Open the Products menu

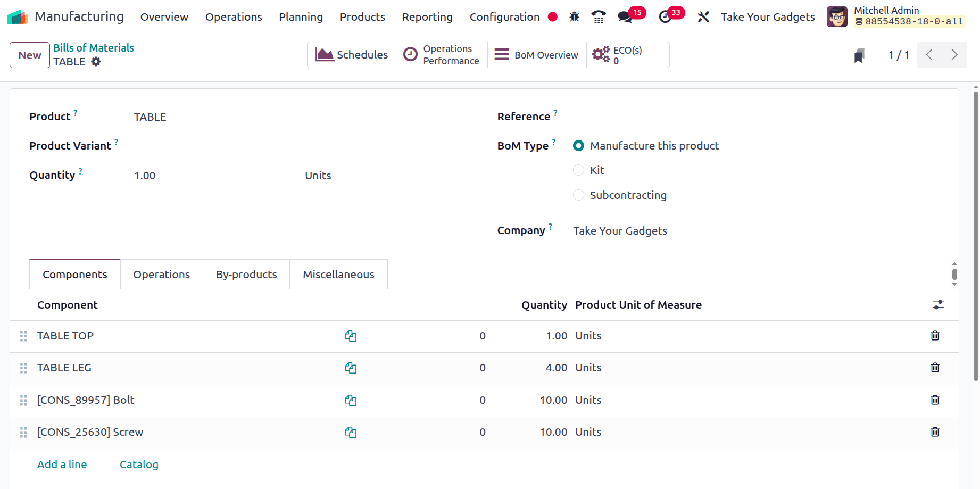point(362,17)
